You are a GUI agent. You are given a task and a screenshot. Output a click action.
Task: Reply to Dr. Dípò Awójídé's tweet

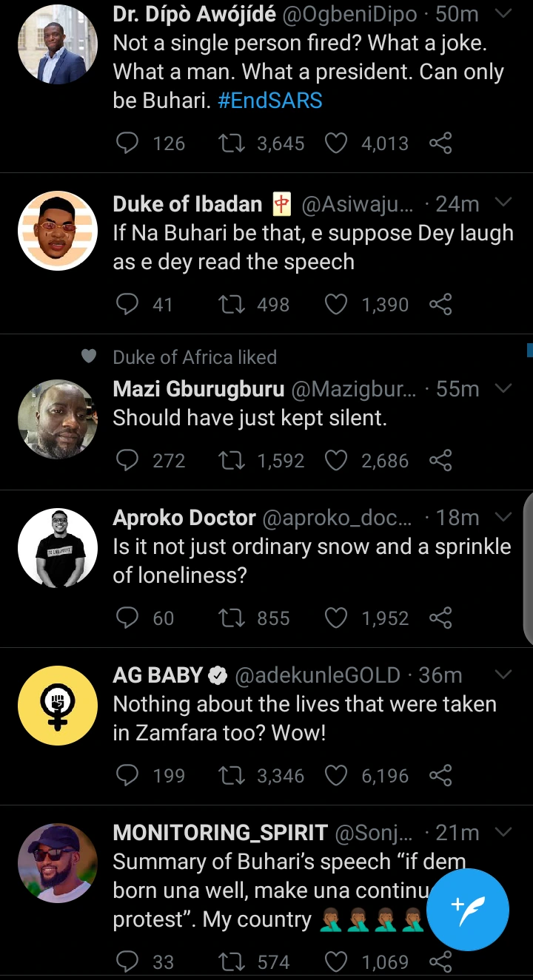click(x=128, y=143)
